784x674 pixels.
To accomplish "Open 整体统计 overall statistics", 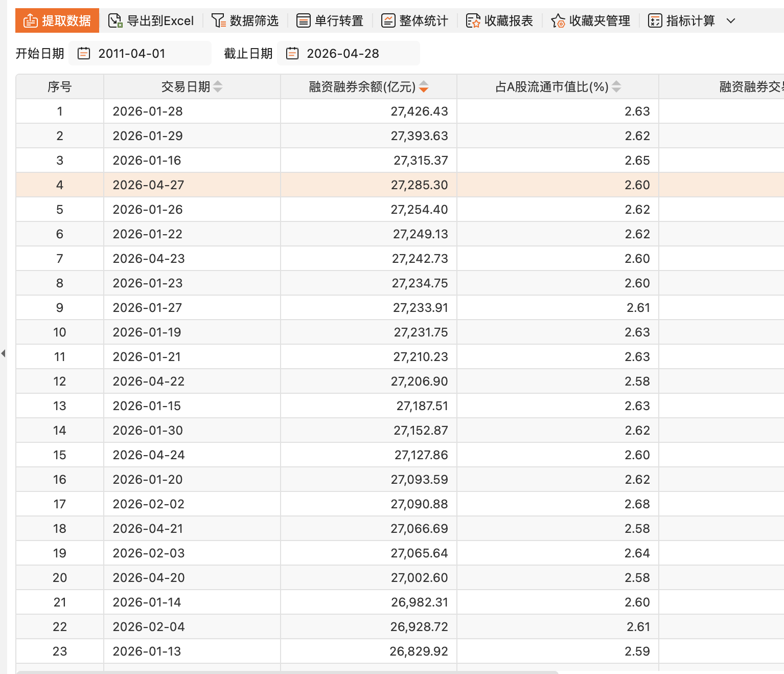I will tap(415, 21).
